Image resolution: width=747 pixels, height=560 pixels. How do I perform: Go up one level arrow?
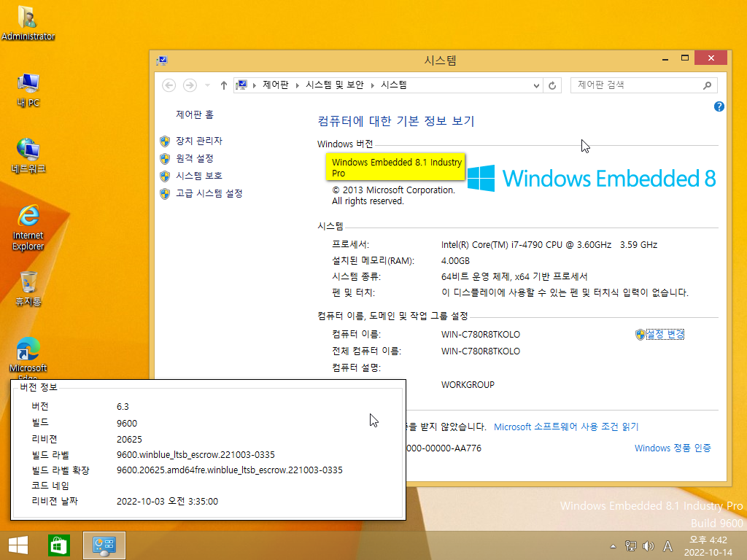(223, 85)
